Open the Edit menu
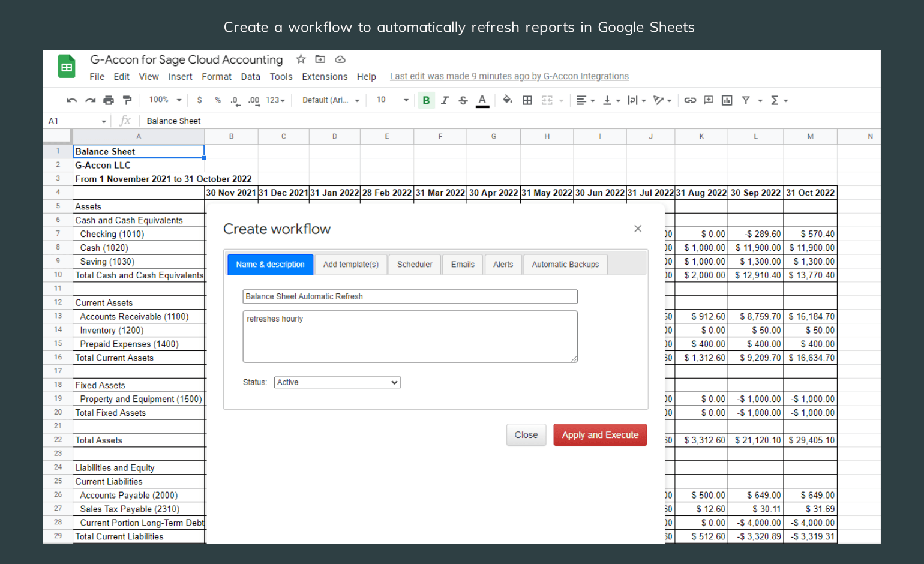This screenshot has height=564, width=924. [x=121, y=77]
